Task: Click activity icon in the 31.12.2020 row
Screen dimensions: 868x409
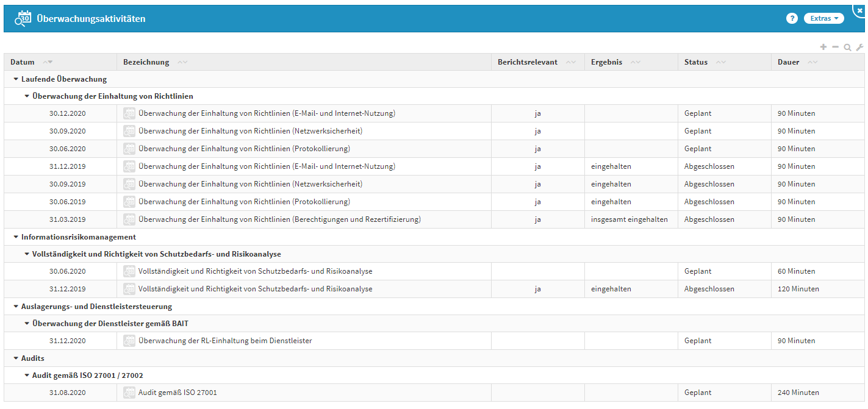Action: [x=129, y=341]
